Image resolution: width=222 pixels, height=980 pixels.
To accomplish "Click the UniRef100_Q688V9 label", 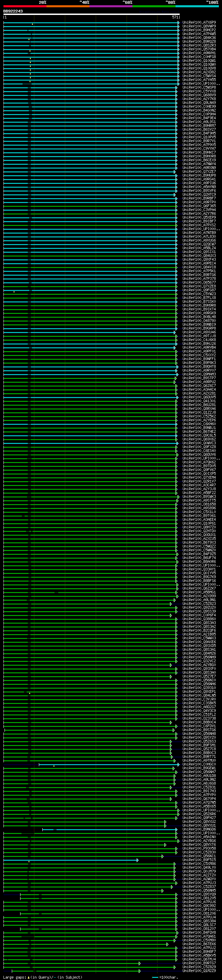I will (x=199, y=95).
